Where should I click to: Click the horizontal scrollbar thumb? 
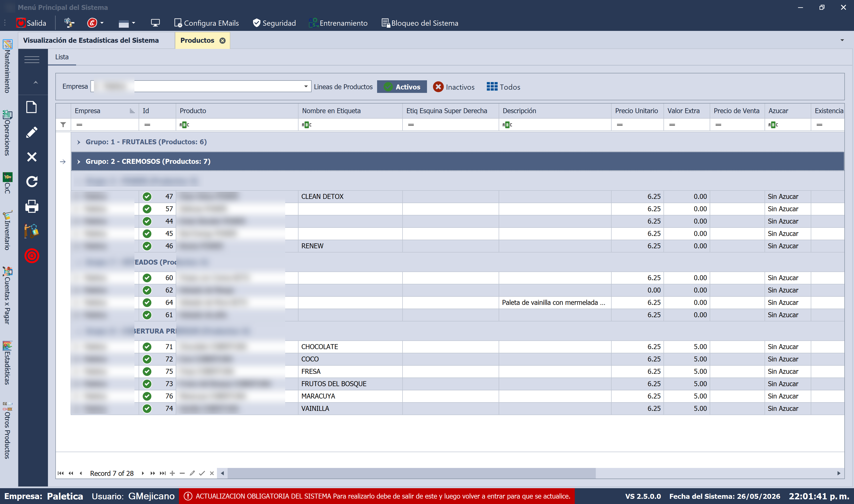click(411, 473)
